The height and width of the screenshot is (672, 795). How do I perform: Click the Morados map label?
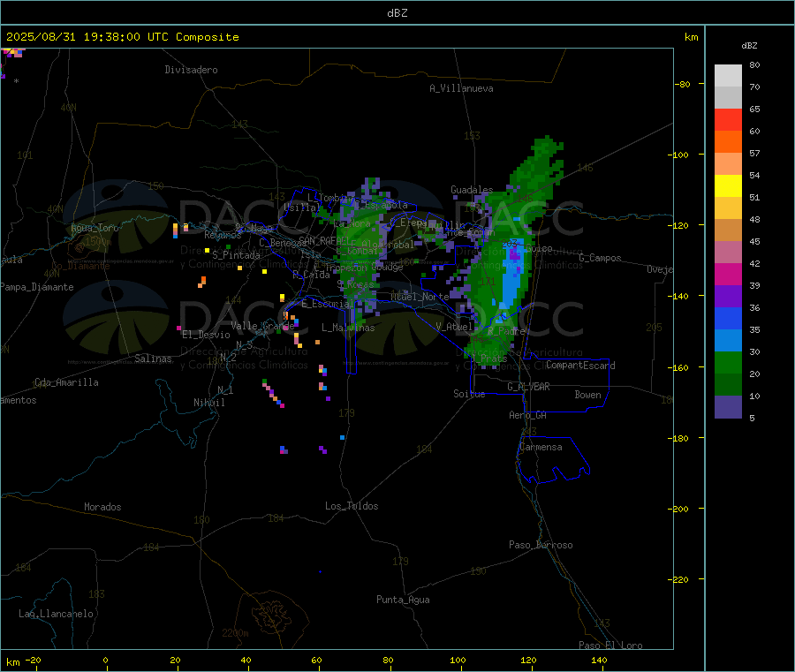[x=103, y=507]
